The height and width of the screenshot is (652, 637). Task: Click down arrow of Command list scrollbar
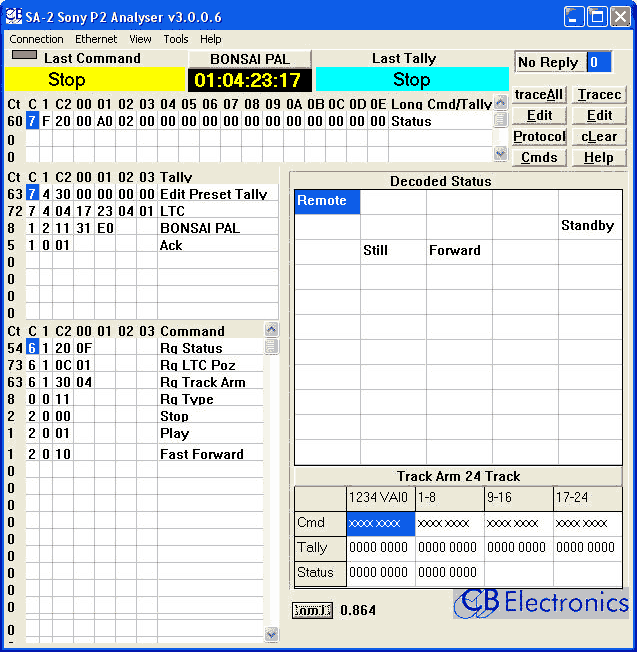coord(272,634)
